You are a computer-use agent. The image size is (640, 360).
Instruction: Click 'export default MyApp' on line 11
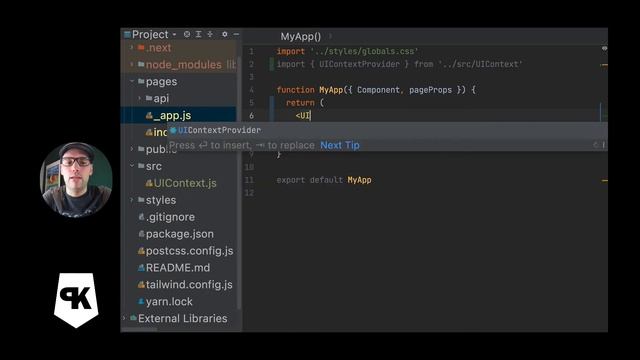(x=324, y=180)
